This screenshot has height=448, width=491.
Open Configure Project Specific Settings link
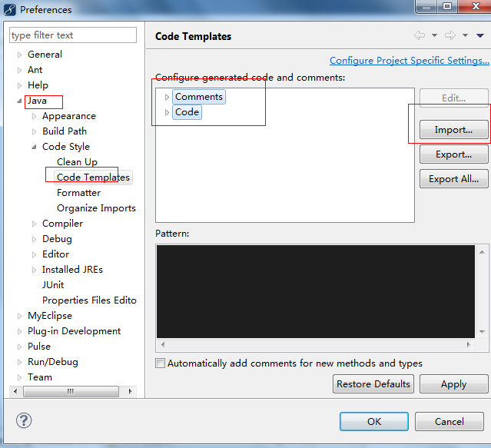click(x=410, y=61)
